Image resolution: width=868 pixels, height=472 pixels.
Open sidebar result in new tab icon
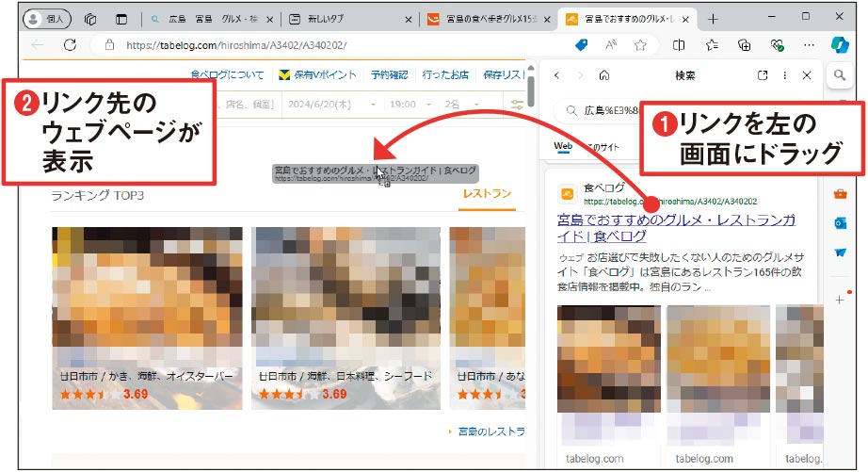(x=763, y=75)
